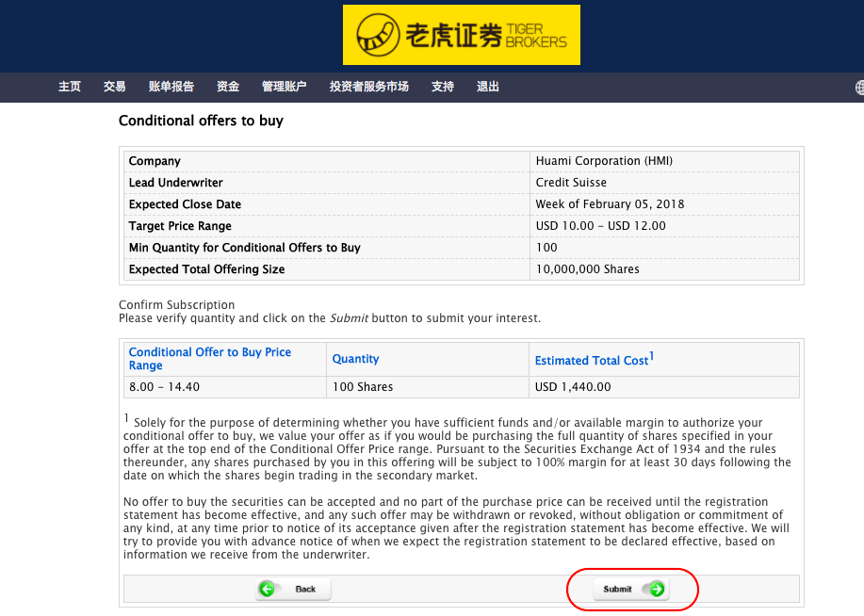
Task: Click Week of February 05, 2018
Action: (610, 204)
